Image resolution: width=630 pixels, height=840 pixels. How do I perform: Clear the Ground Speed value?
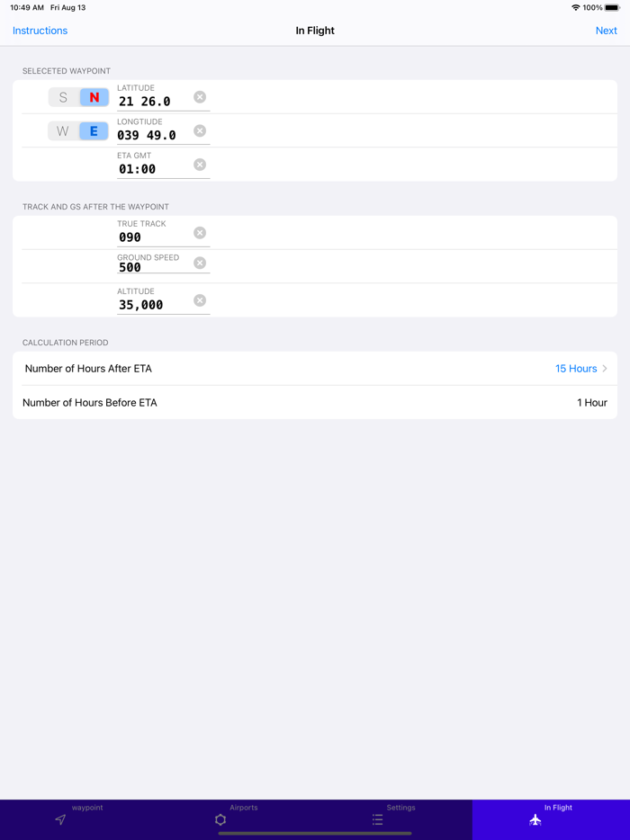point(200,264)
